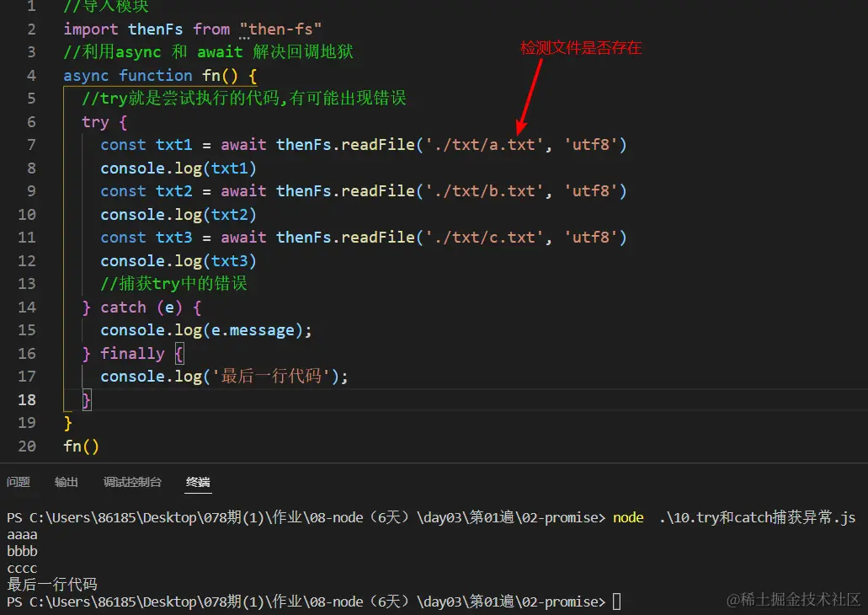Click the yellow node command in the terminal
The width and height of the screenshot is (868, 615).
628,517
